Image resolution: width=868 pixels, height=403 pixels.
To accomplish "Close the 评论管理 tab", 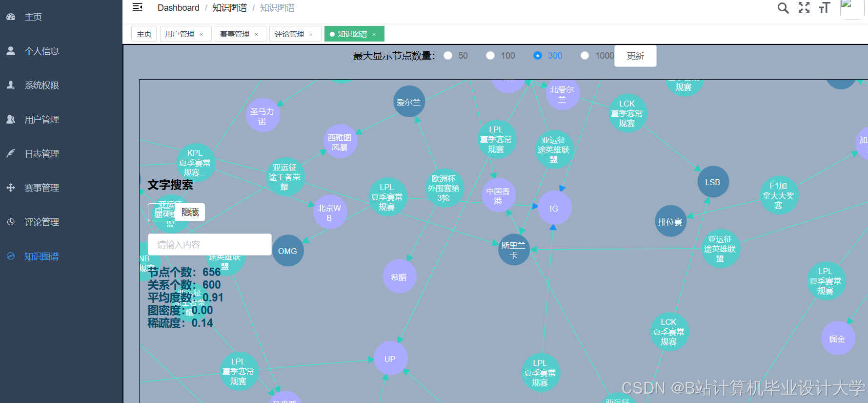I will (311, 34).
